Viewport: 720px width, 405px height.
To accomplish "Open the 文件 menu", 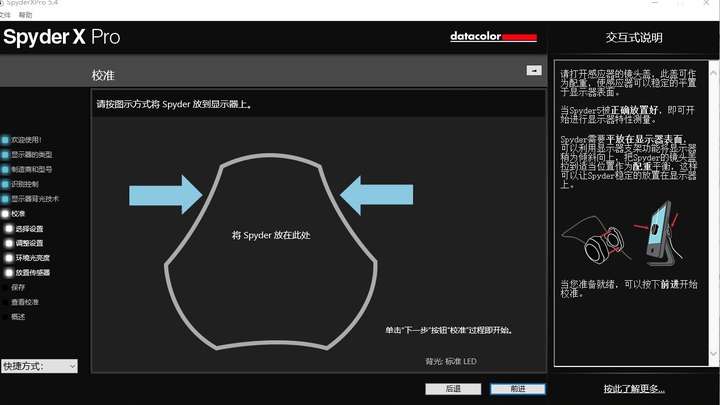I will pyautogui.click(x=5, y=15).
